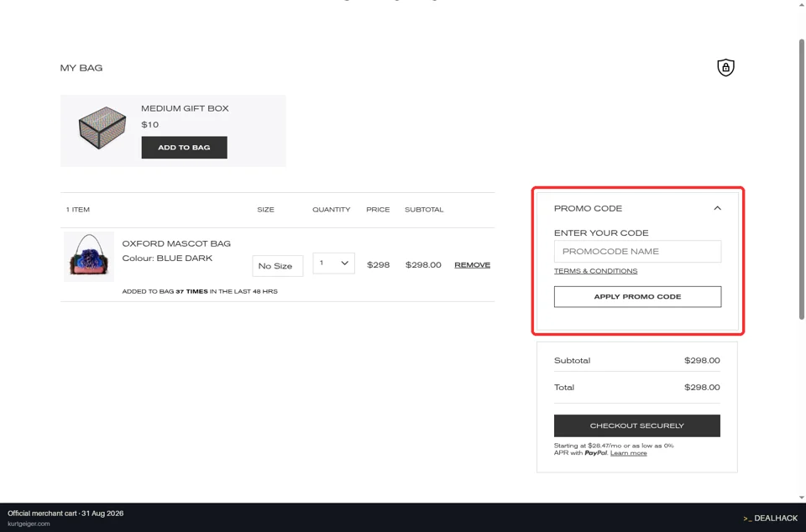Screen dimensions: 806x532
Task: Apply the promo code
Action: coord(637,297)
